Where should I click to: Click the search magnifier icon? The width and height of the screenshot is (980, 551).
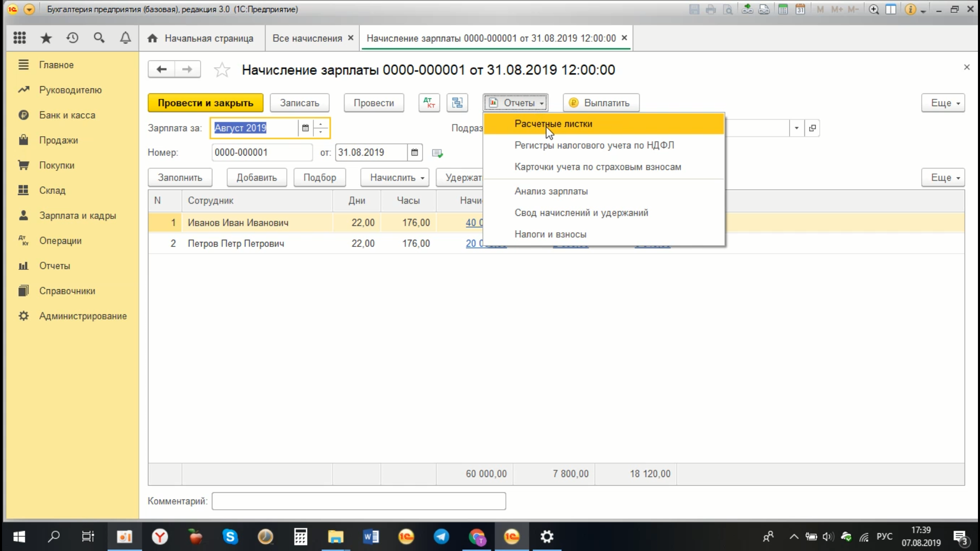99,38
